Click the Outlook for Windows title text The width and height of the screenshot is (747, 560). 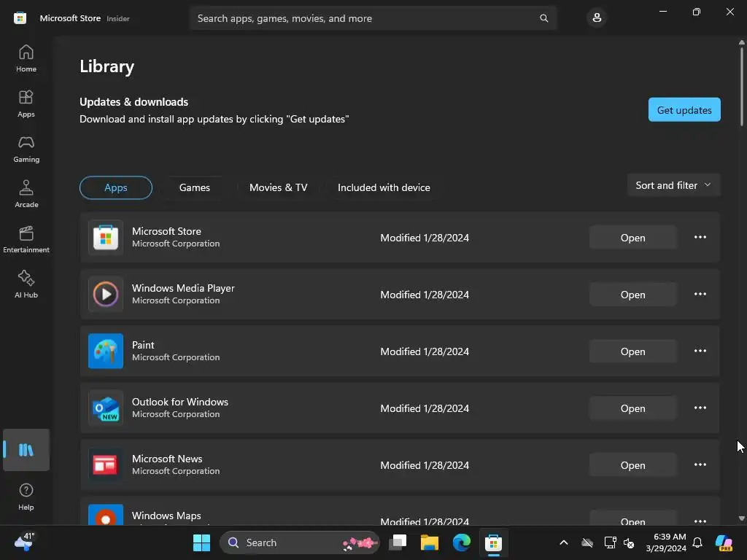[179, 402]
